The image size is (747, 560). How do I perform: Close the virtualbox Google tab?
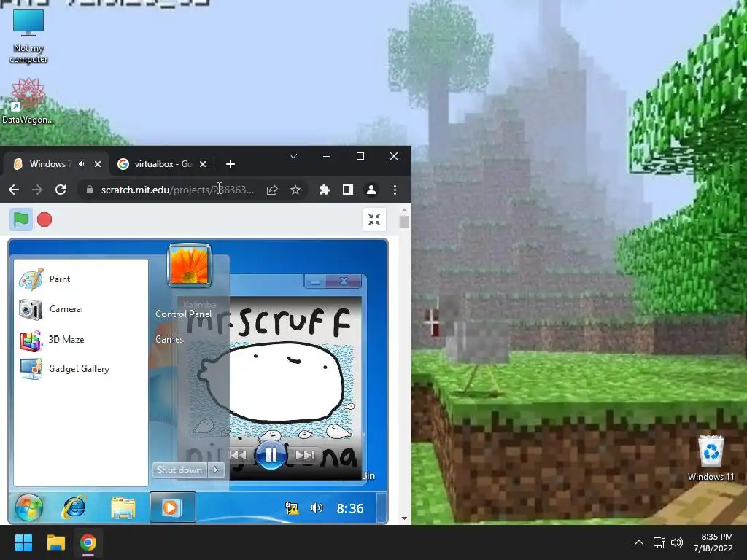pos(203,164)
